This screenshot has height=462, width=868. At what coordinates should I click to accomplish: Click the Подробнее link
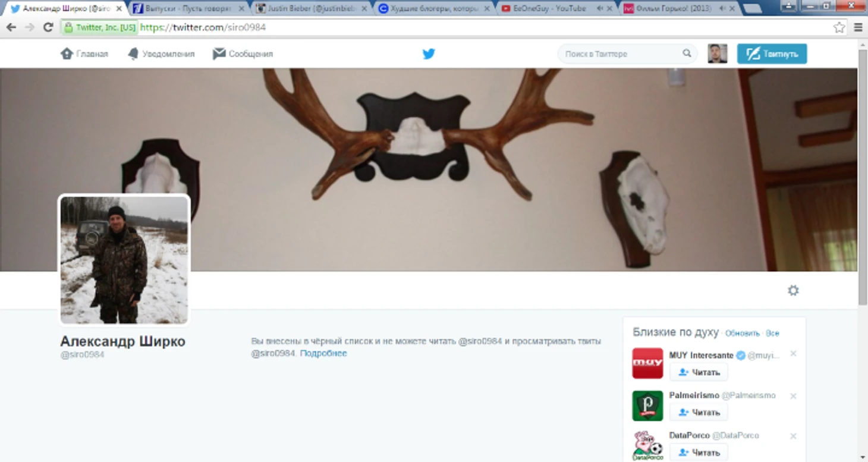coord(323,353)
